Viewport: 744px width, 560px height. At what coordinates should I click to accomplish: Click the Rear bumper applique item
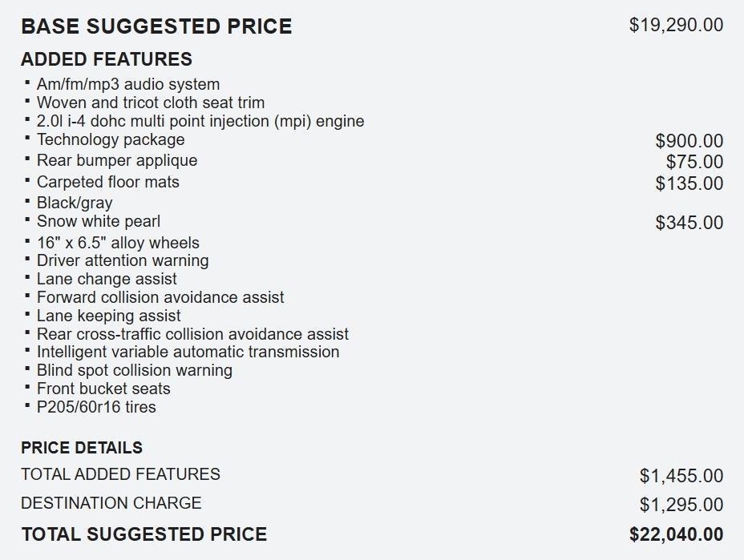(117, 160)
